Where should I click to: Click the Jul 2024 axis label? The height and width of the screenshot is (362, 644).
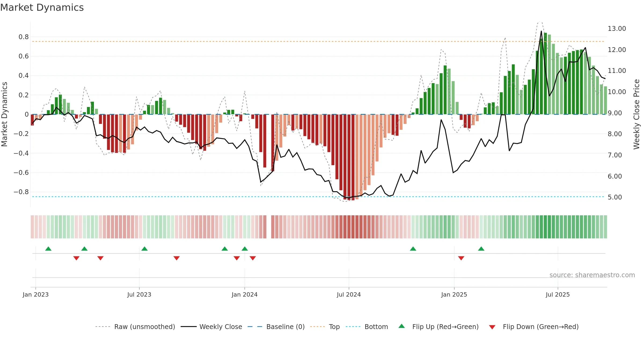coord(349,294)
